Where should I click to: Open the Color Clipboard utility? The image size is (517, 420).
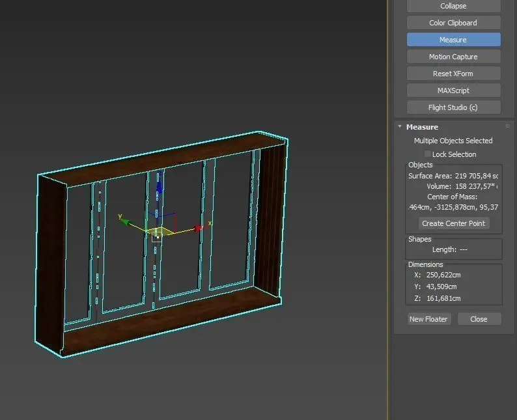pos(453,23)
